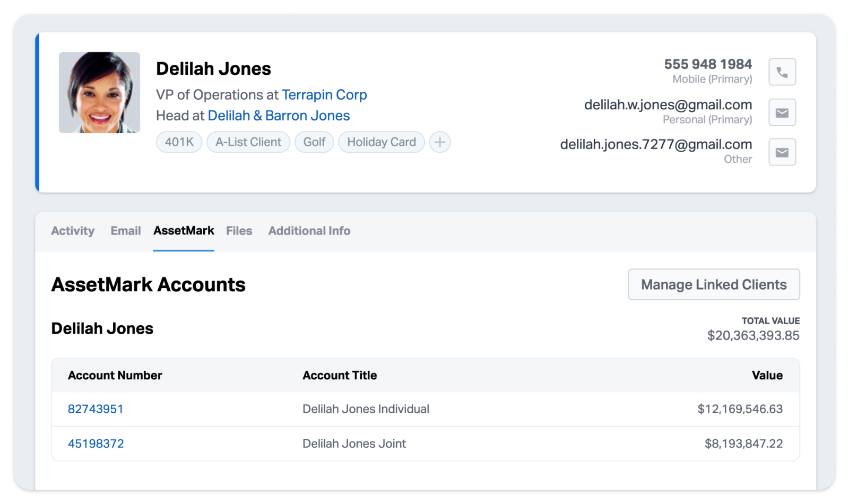This screenshot has height=504, width=849.
Task: Open account number 82743951
Action: (96, 409)
